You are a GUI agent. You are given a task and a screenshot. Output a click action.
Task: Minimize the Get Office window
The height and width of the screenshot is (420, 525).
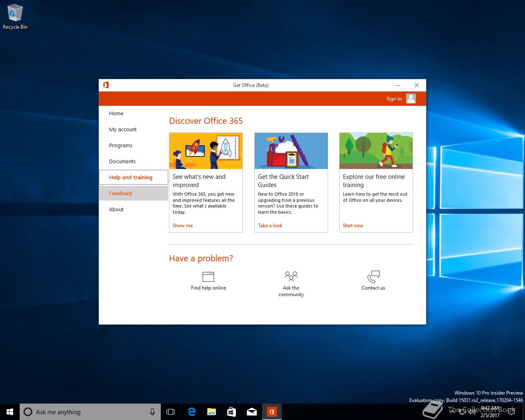pyautogui.click(x=398, y=85)
